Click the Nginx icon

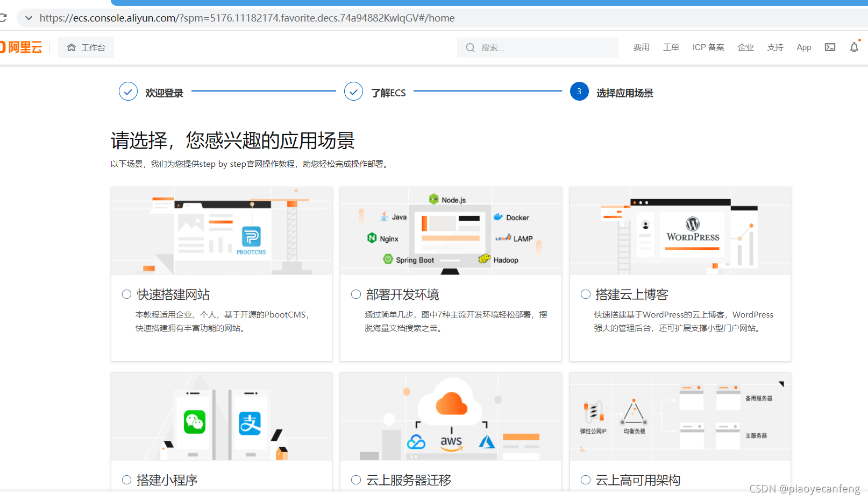coord(372,238)
